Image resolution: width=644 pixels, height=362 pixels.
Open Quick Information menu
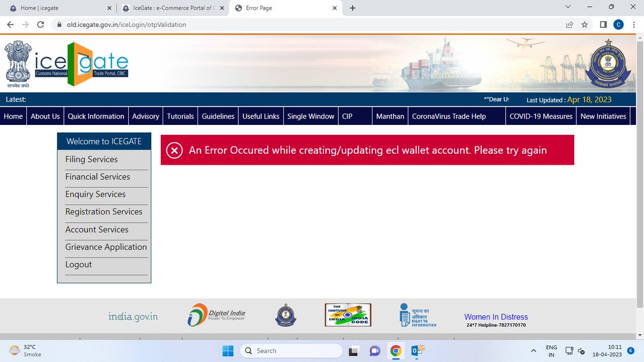96,116
